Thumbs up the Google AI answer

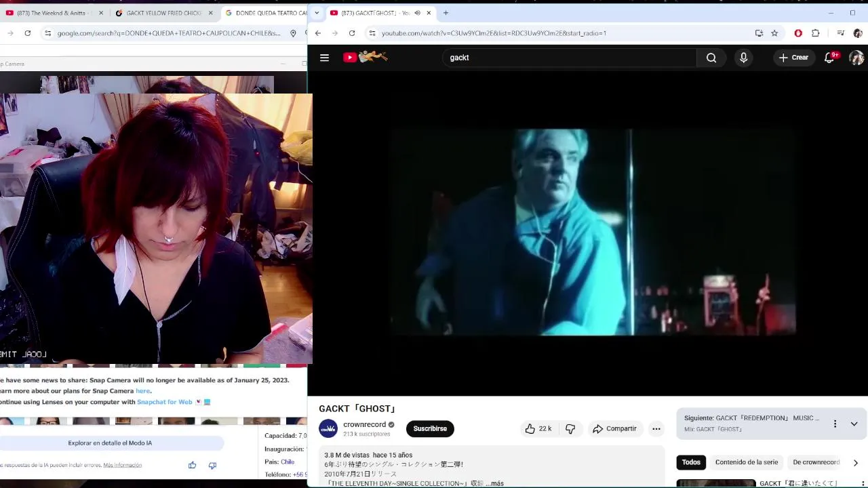click(192, 465)
